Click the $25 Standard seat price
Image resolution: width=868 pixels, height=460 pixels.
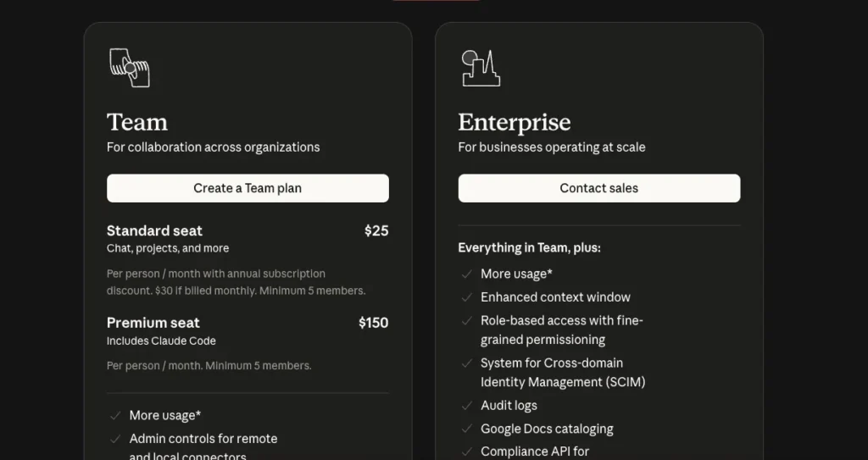pyautogui.click(x=376, y=230)
